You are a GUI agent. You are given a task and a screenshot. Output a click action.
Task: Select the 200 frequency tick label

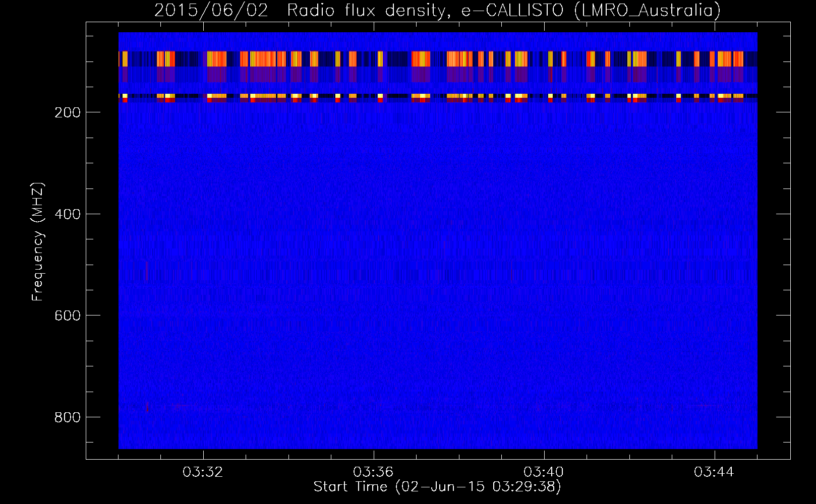[68, 112]
